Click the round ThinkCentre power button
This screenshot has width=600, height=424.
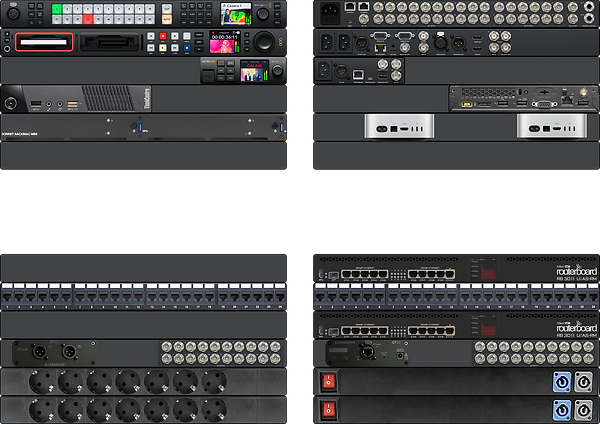10,103
